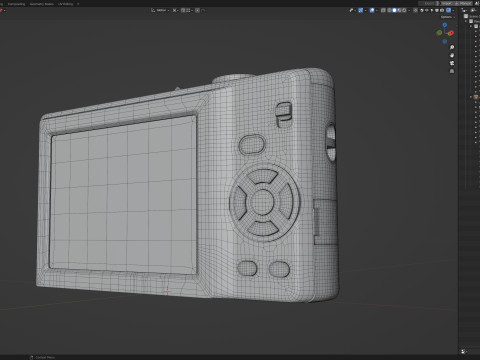
Task: Toggle proportional editing in header
Action: pyautogui.click(x=197, y=10)
